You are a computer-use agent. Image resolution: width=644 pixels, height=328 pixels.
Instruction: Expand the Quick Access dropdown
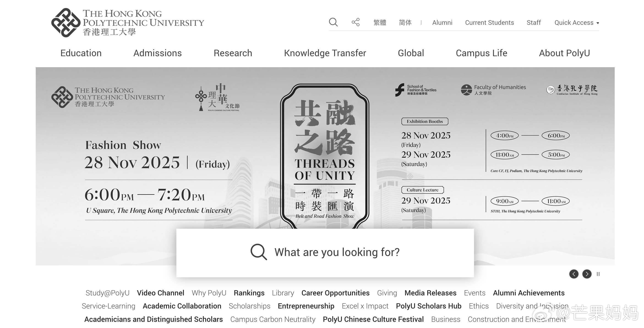(x=576, y=22)
